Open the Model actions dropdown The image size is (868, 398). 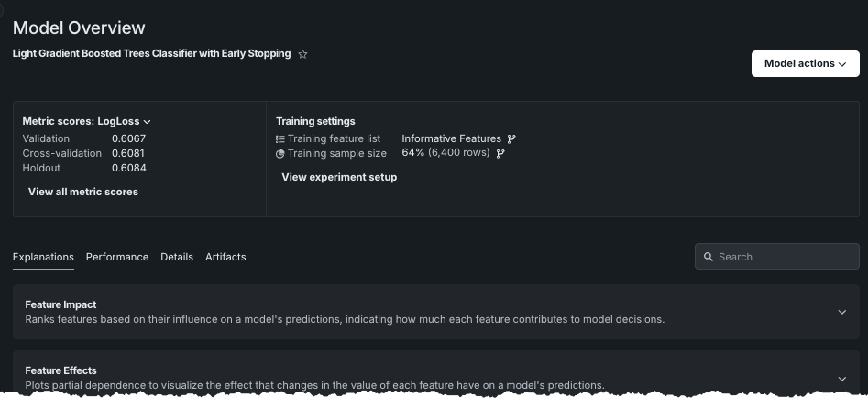click(805, 63)
